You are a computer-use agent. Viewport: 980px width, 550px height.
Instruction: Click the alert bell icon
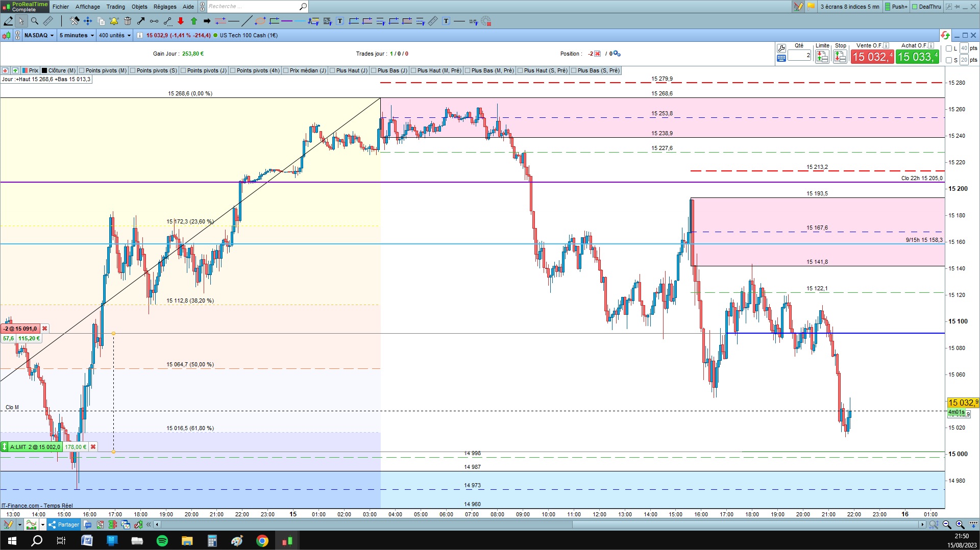114,21
